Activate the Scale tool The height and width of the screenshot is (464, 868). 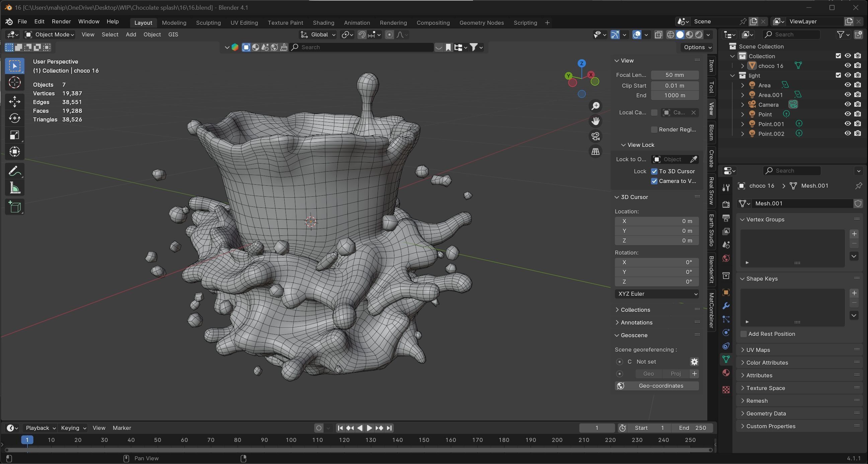(14, 135)
